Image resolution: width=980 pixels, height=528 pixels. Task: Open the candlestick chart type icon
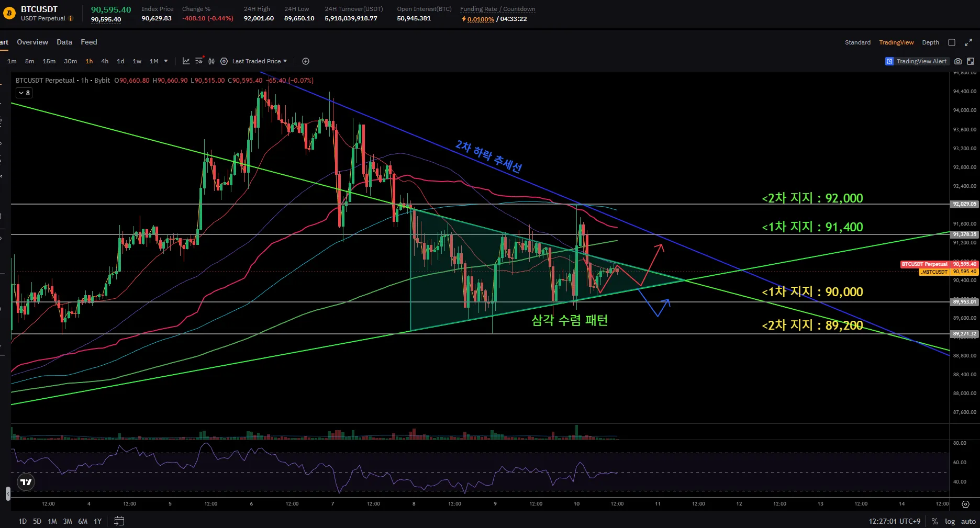[x=211, y=61]
